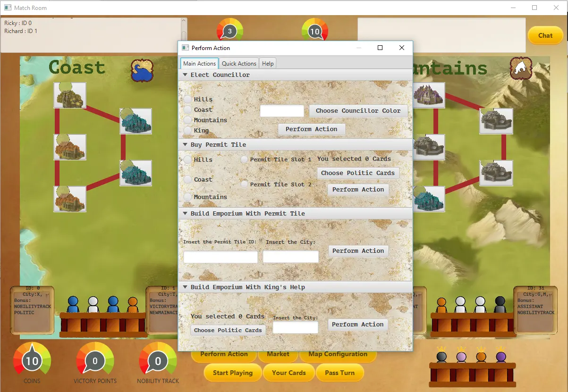Image resolution: width=568 pixels, height=392 pixels.
Task: Click the purple castle city in Mountains
Action: click(x=429, y=95)
